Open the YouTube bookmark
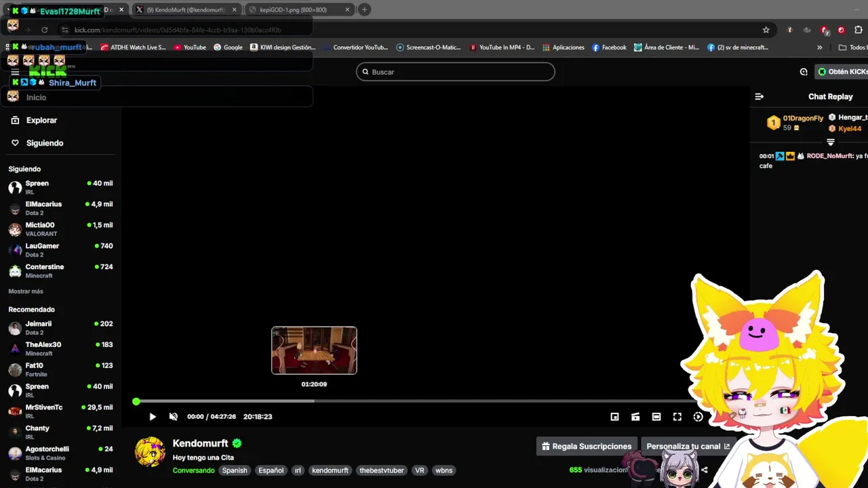868x488 pixels. click(190, 47)
